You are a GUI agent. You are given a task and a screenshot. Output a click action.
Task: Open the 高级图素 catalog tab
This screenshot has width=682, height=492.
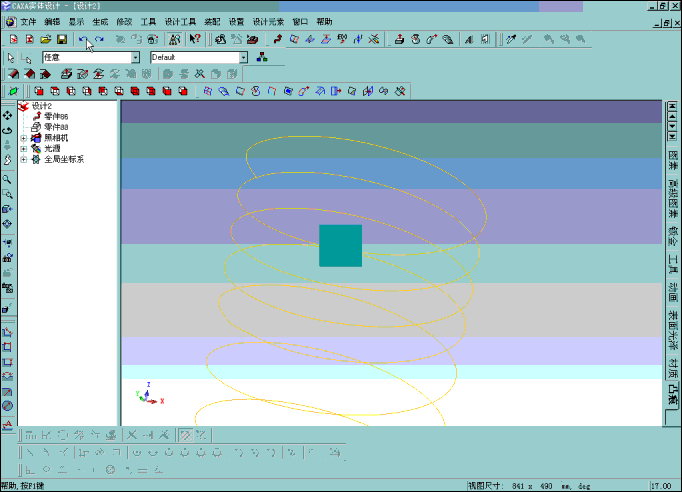(x=673, y=199)
